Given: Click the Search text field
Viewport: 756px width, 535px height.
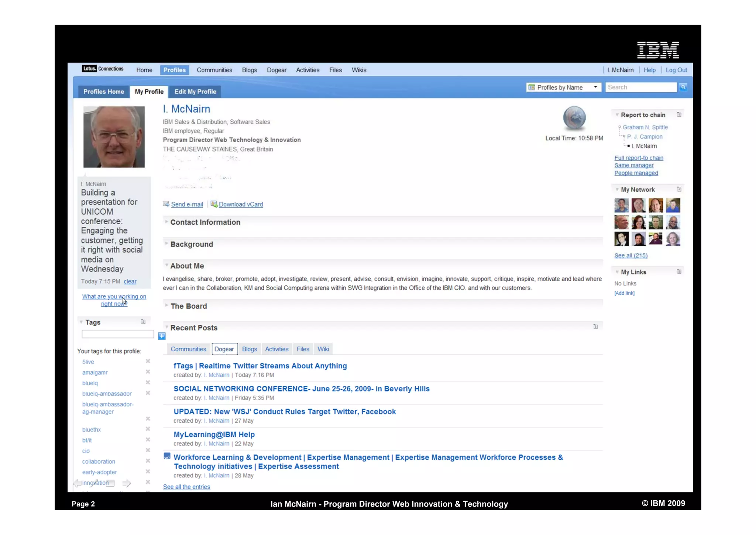Looking at the screenshot, I should [x=641, y=87].
